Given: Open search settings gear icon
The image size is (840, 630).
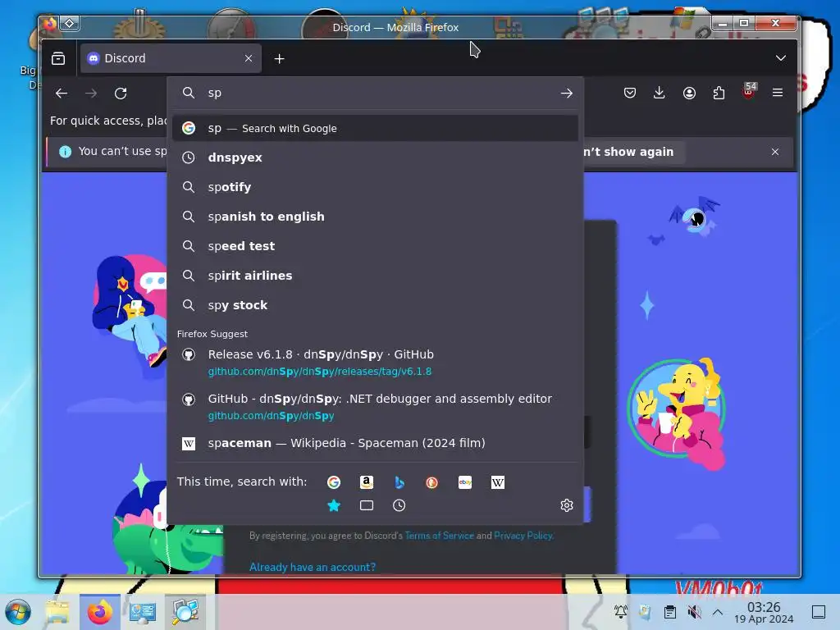Looking at the screenshot, I should point(567,505).
